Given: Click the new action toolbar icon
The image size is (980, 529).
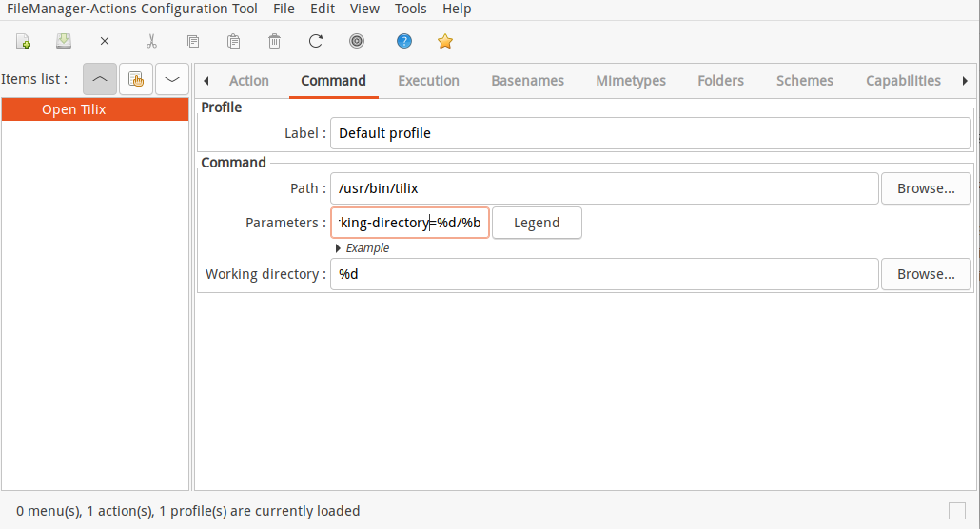Looking at the screenshot, I should coord(23,41).
